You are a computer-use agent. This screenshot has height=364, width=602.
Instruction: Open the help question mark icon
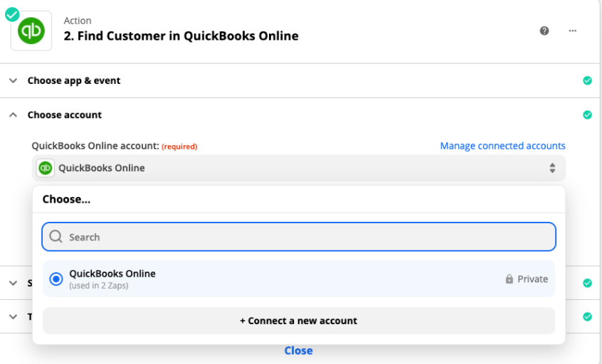coord(544,31)
